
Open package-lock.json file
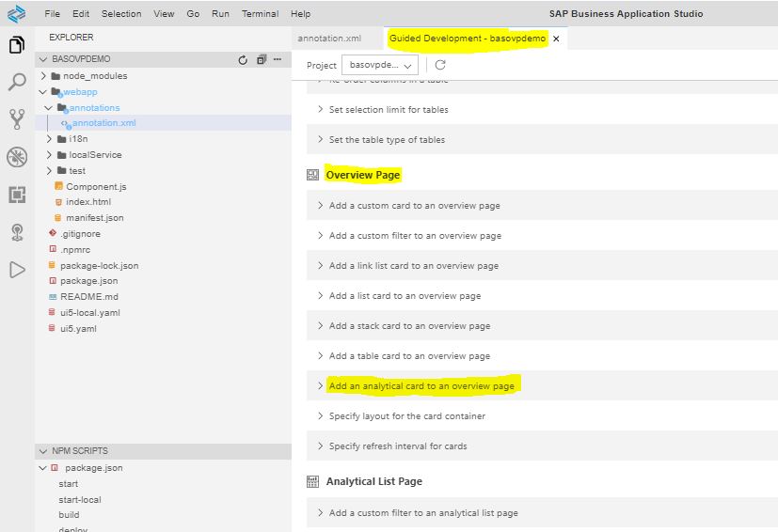coord(99,266)
